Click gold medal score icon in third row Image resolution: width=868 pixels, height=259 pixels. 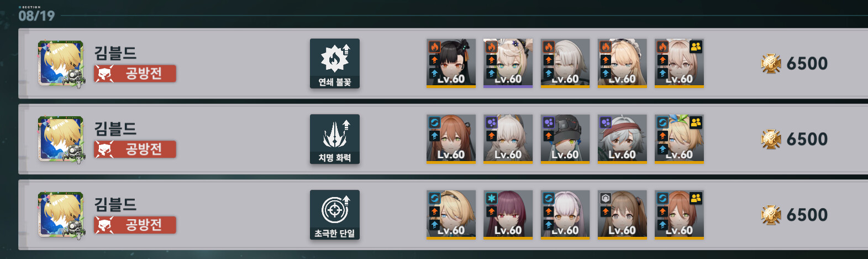pos(771,215)
